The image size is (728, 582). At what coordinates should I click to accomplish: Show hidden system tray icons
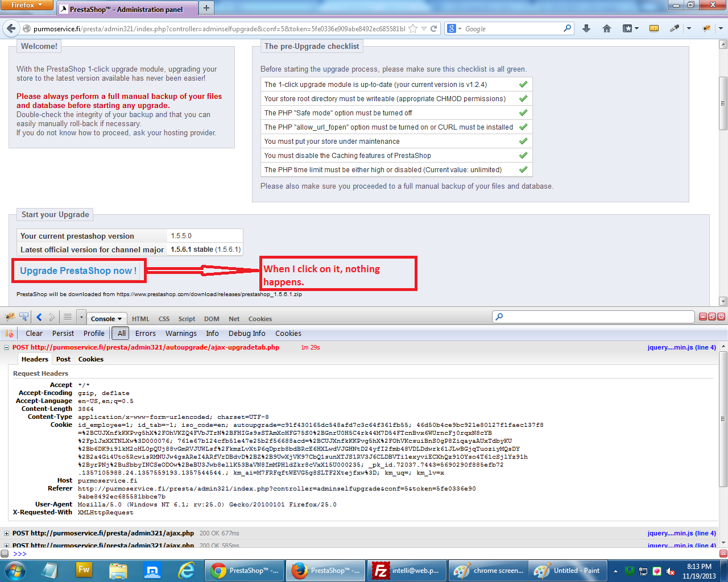pyautogui.click(x=615, y=571)
